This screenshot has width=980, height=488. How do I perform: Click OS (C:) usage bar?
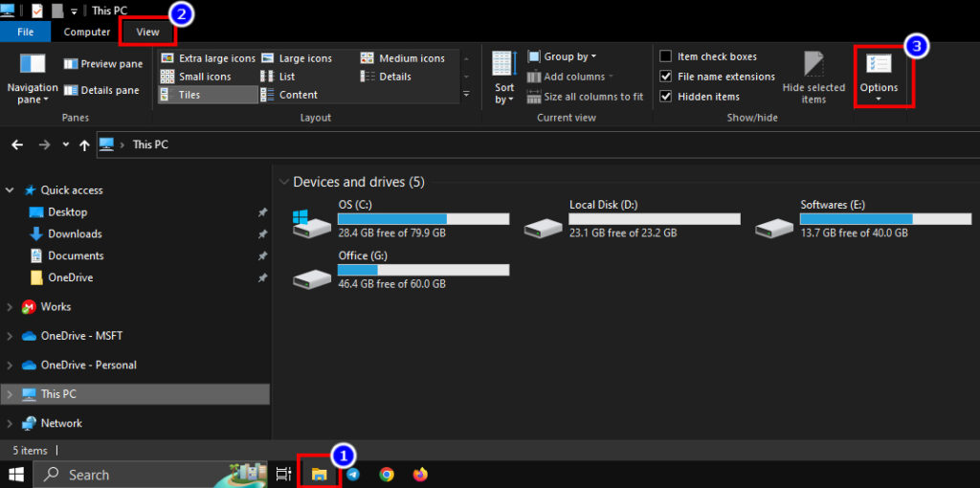click(x=423, y=219)
